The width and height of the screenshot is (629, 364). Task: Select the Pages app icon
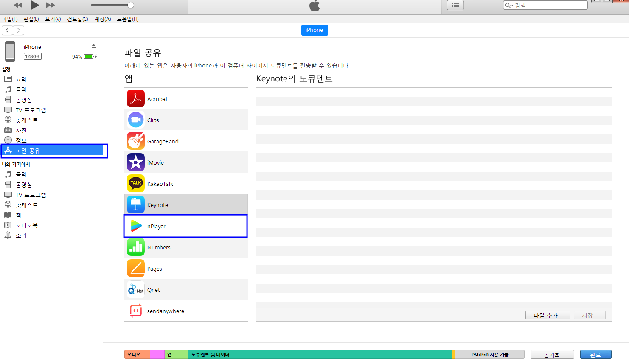click(x=136, y=269)
